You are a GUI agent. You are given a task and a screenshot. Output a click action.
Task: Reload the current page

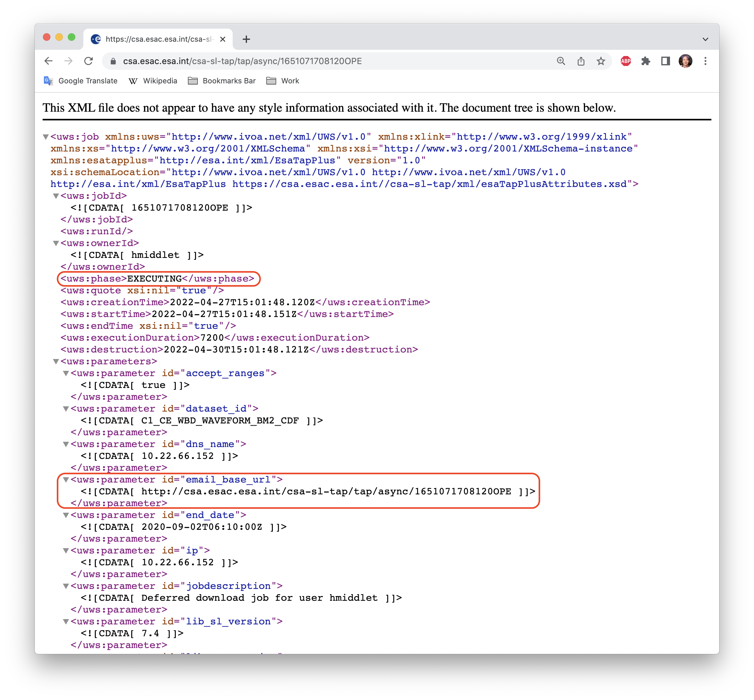tap(88, 61)
